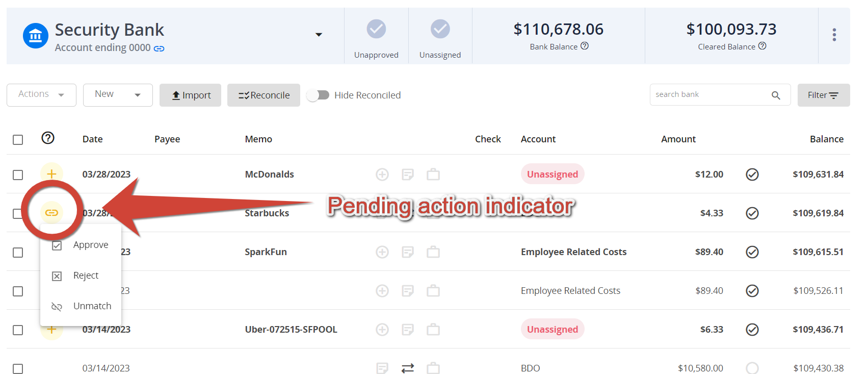Click the Security Bank building icon
Screen dimensions: 868x374
pyautogui.click(x=36, y=36)
